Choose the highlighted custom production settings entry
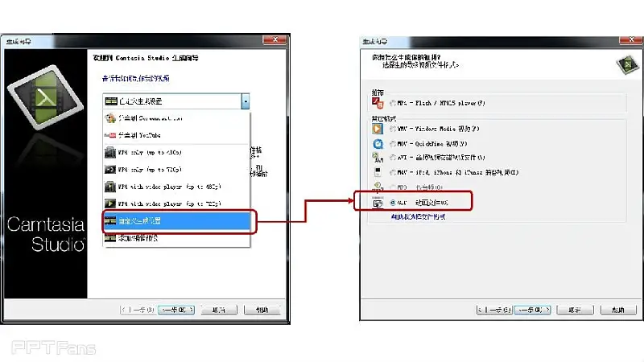This screenshot has height=362, width=644. click(176, 220)
